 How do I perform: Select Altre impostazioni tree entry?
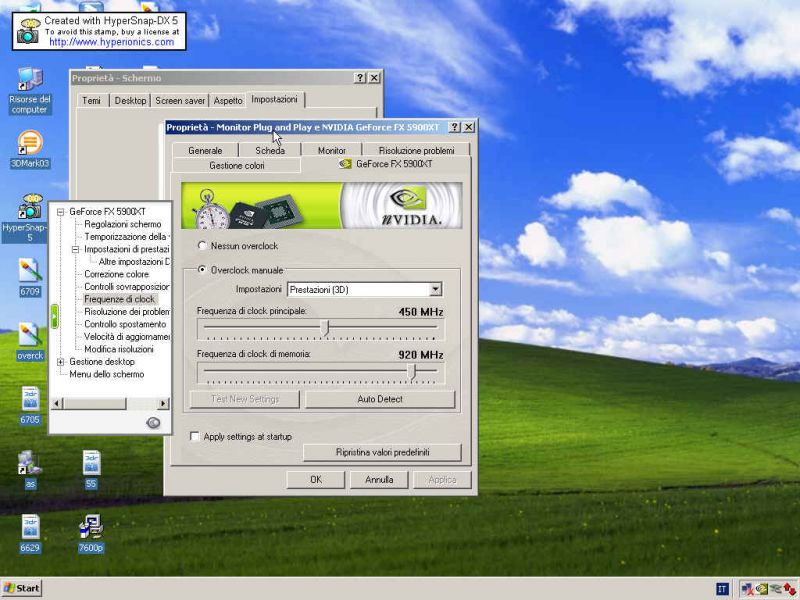(134, 262)
